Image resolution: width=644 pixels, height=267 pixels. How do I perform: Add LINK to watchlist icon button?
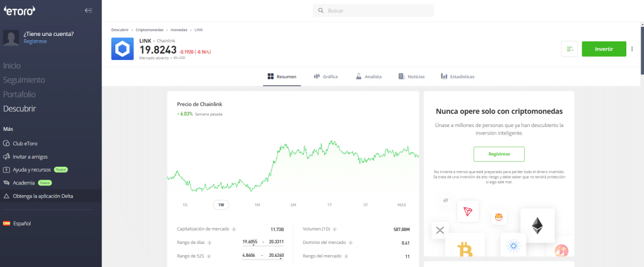[x=569, y=49]
